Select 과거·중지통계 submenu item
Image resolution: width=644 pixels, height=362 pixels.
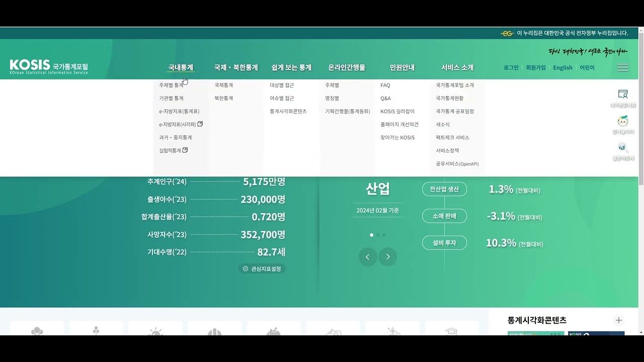pyautogui.click(x=176, y=137)
